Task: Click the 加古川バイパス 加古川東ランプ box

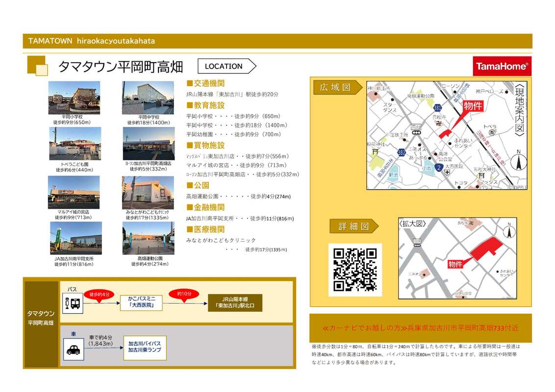Action: pyautogui.click(x=144, y=347)
